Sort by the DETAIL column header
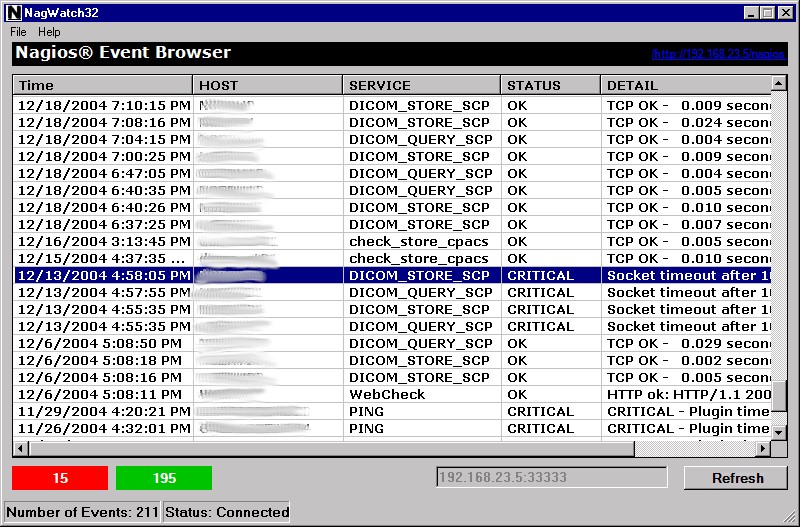 [x=686, y=85]
